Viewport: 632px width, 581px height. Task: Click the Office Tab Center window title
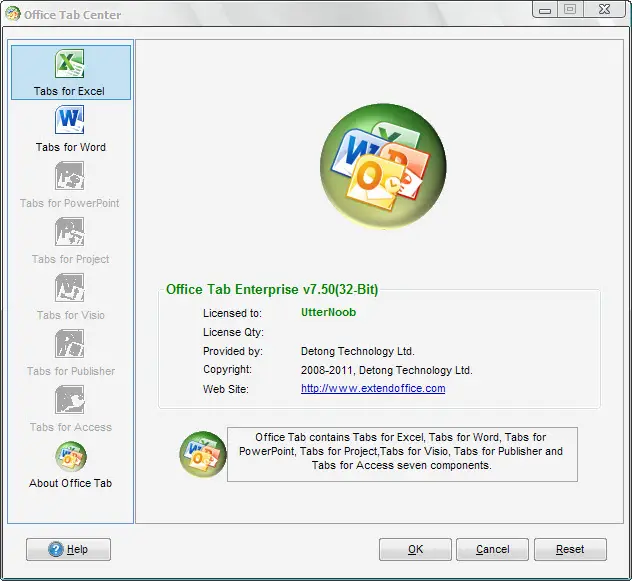coord(73,15)
